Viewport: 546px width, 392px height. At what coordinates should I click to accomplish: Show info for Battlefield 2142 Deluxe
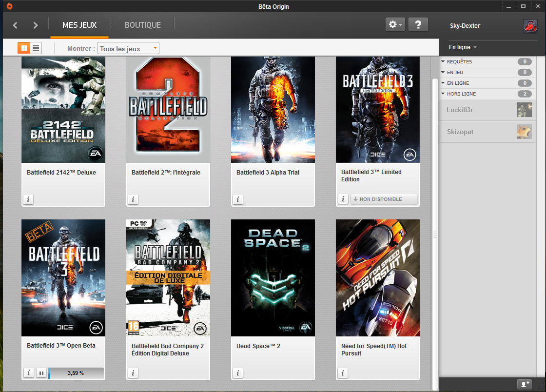[28, 199]
